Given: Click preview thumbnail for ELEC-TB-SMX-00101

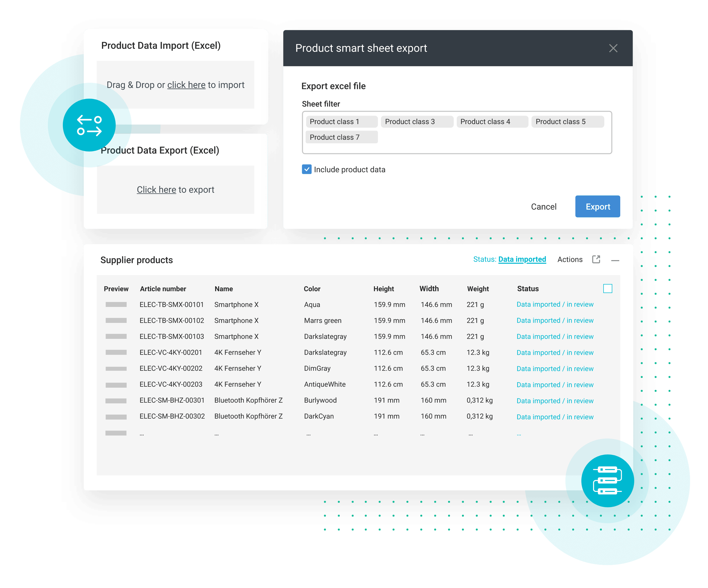Looking at the screenshot, I should point(116,304).
